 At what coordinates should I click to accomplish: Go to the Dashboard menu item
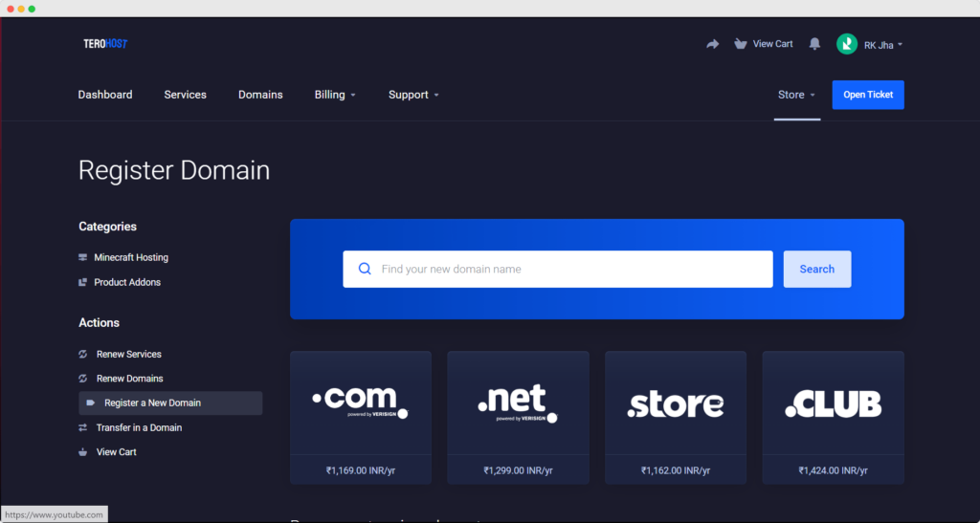point(105,95)
